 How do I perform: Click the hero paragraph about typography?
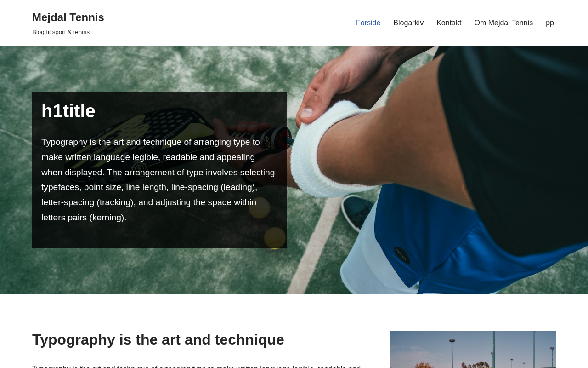click(x=158, y=180)
